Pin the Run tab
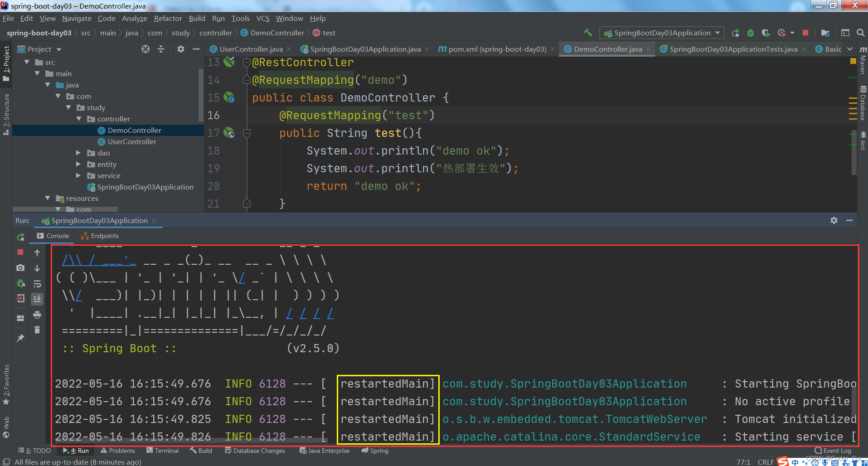The height and width of the screenshot is (466, 868). pyautogui.click(x=20, y=338)
